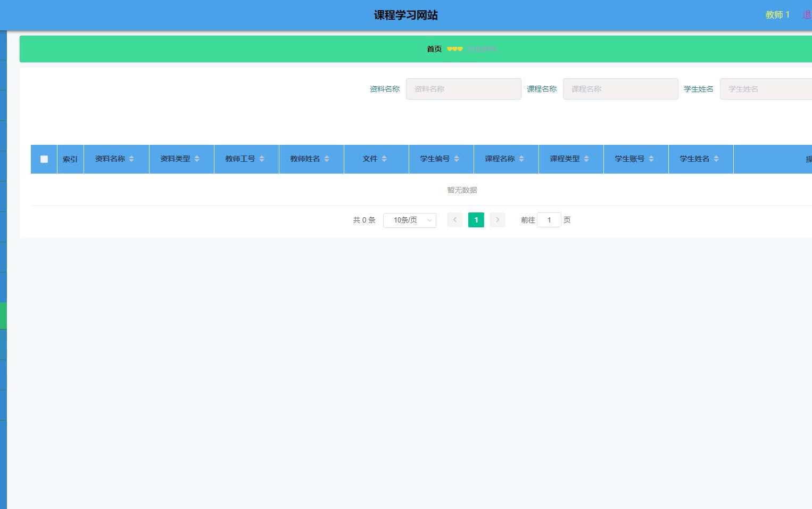
Task: Sort the table by 学生编号 column arrows
Action: pyautogui.click(x=457, y=159)
